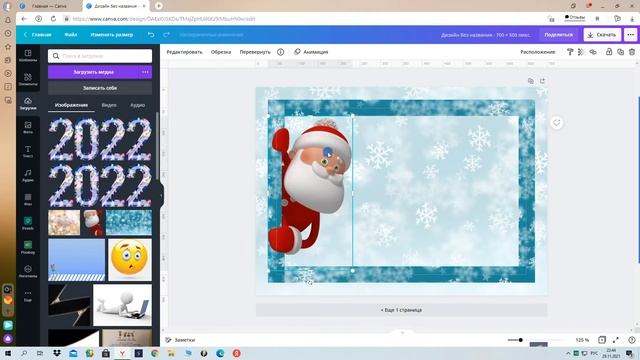This screenshot has width=640, height=360.
Task: Select the worried emoji thumbnail
Action: pyautogui.click(x=129, y=260)
